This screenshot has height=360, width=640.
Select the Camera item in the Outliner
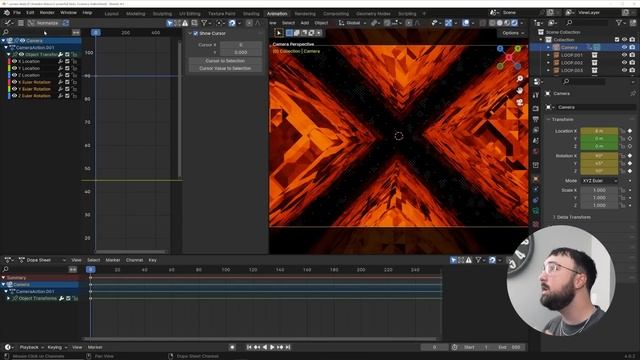pyautogui.click(x=569, y=48)
